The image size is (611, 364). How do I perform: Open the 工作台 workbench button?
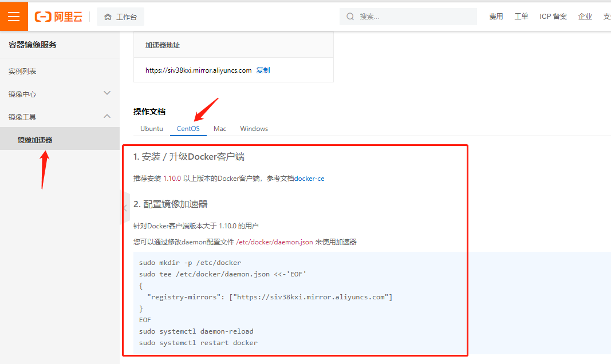pyautogui.click(x=120, y=17)
